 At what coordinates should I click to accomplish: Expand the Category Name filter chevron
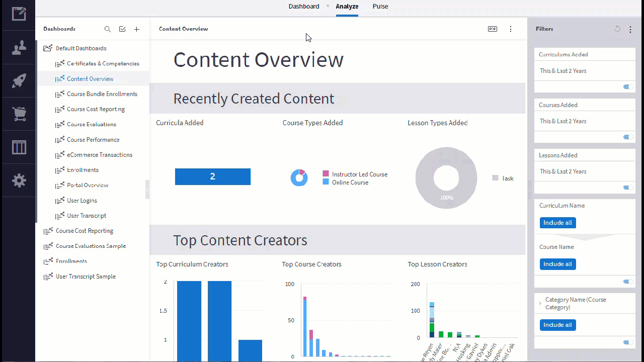point(540,303)
